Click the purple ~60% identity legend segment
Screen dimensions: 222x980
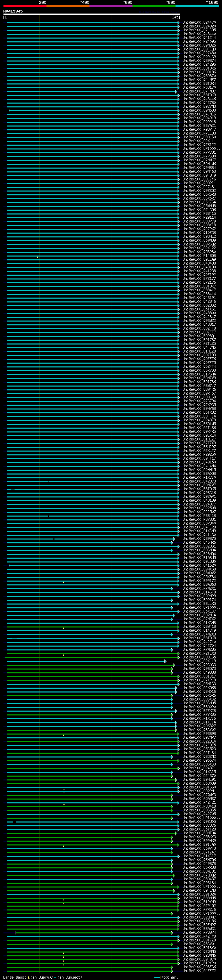[x=111, y=6]
